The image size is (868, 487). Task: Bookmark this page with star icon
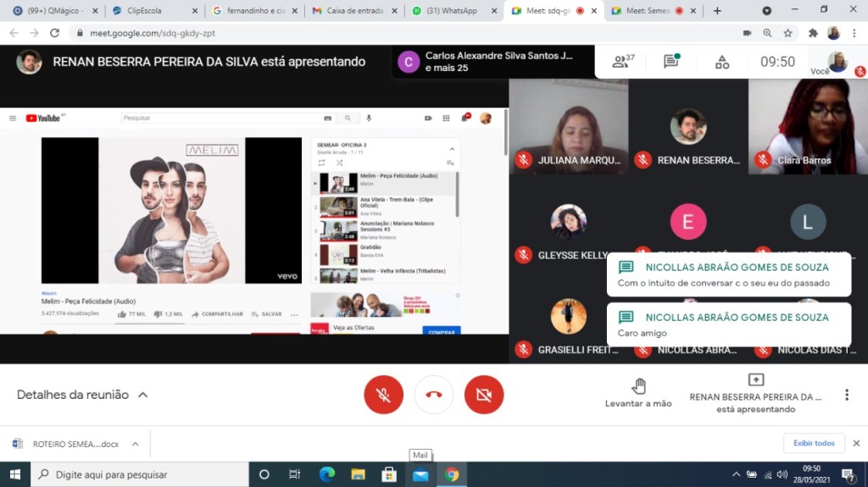click(x=787, y=33)
